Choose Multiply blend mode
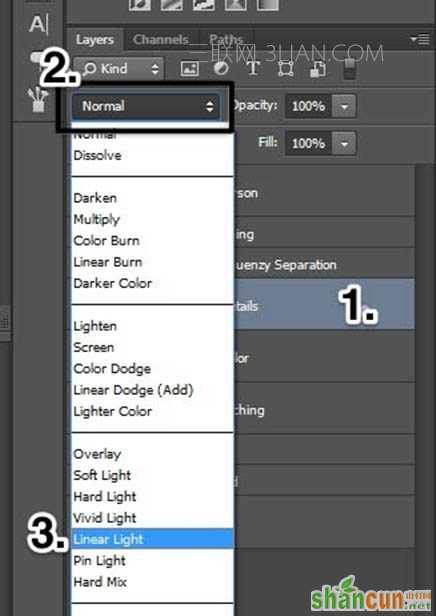 tap(97, 219)
